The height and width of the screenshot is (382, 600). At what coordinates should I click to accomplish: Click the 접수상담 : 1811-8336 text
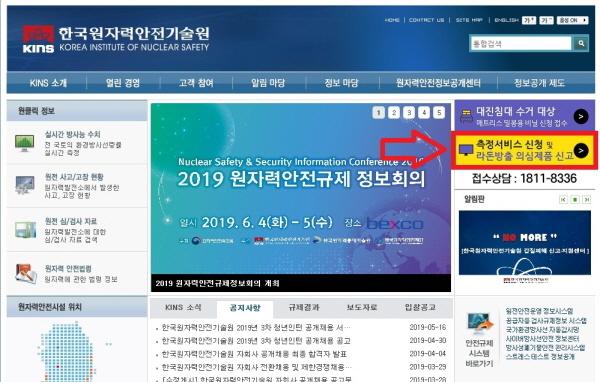[524, 178]
